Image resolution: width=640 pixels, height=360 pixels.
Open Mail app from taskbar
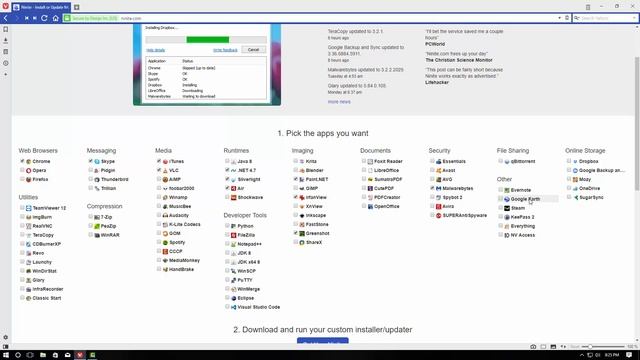(x=67, y=355)
